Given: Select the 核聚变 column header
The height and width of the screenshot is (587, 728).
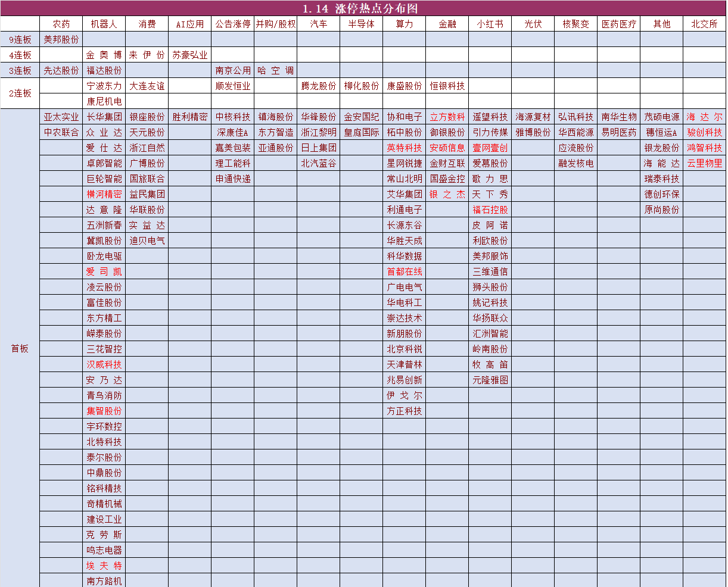Looking at the screenshot, I should coord(576,24).
